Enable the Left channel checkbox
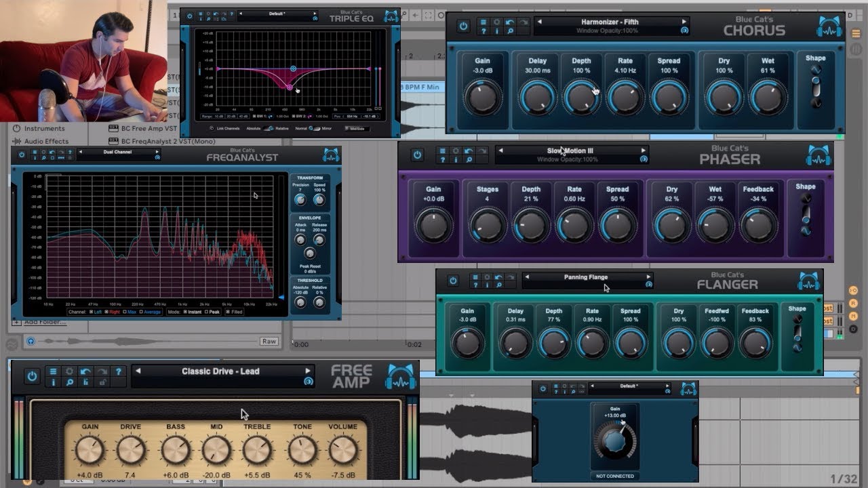The image size is (868, 488). tap(91, 312)
